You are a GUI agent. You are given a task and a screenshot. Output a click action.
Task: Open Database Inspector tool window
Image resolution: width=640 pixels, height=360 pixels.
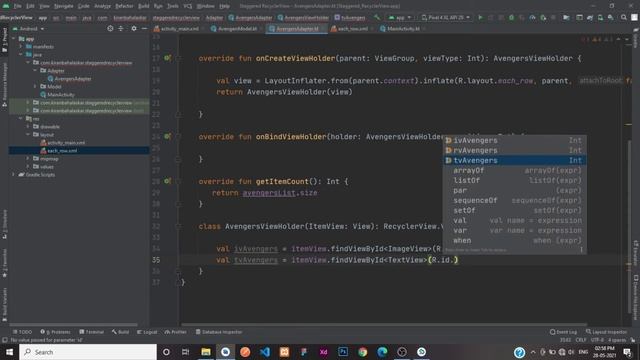click(x=219, y=332)
